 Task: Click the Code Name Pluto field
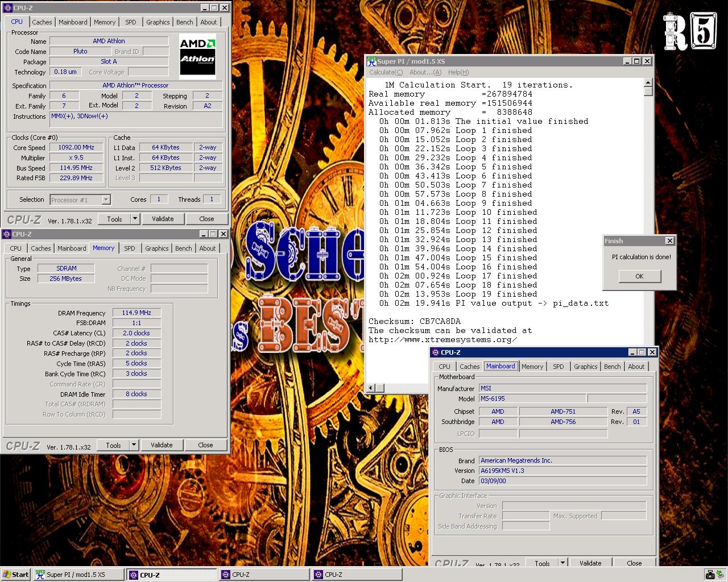point(80,51)
